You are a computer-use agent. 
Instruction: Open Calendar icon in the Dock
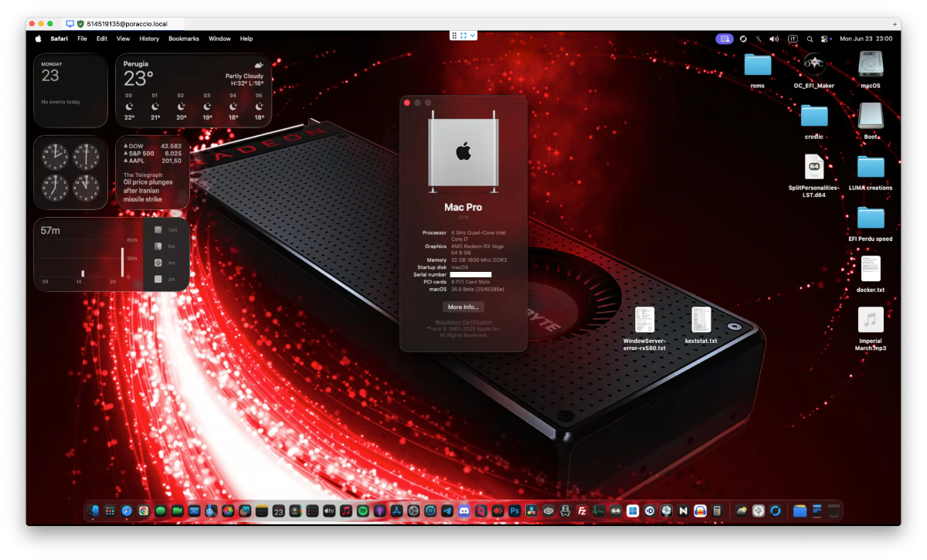[x=279, y=511]
